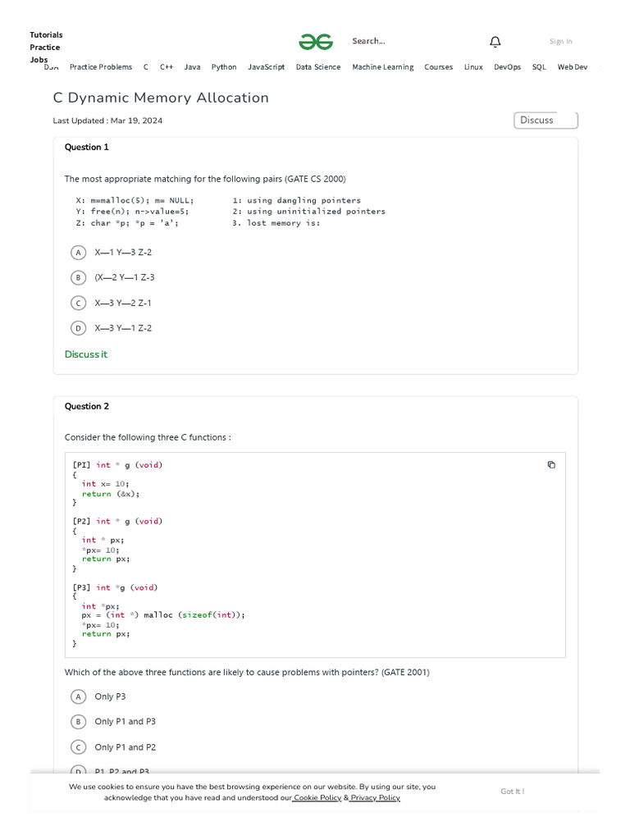The image size is (630, 840).
Task: Open the 'Discuss it' link
Action: tap(85, 354)
